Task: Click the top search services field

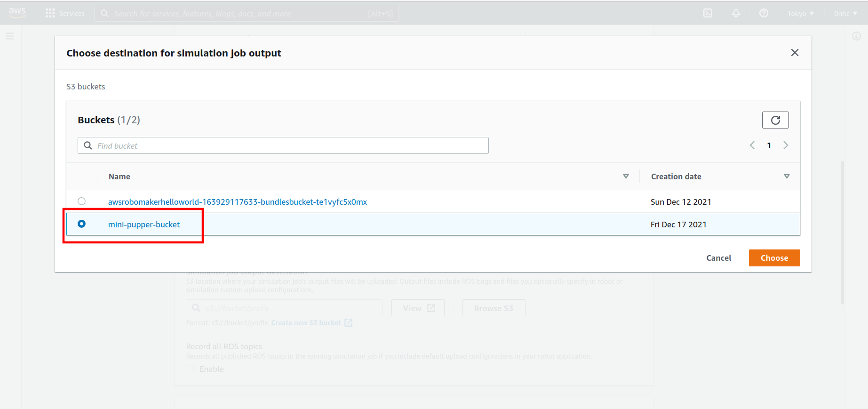Action: point(247,13)
